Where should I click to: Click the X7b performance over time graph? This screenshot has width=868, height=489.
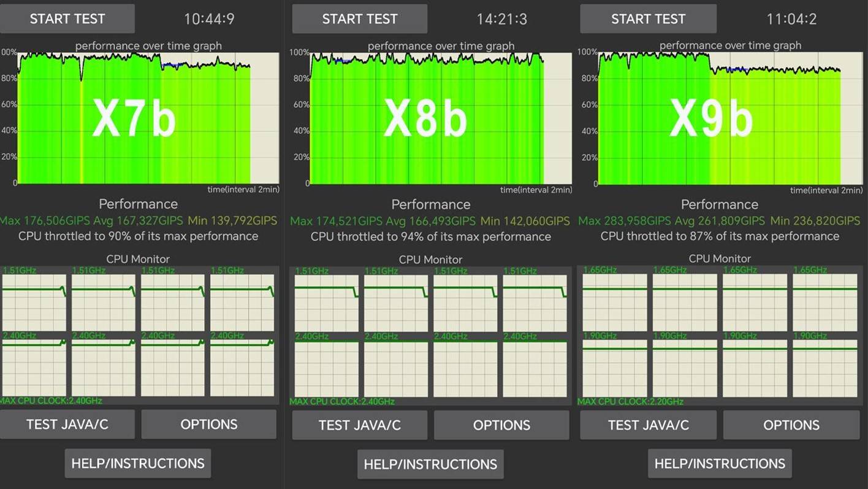tap(147, 118)
